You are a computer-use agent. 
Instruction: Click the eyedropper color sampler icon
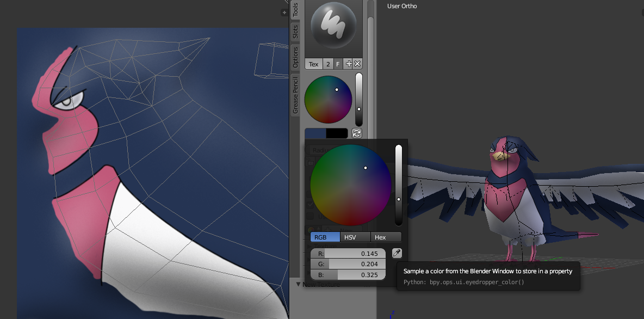click(x=397, y=253)
